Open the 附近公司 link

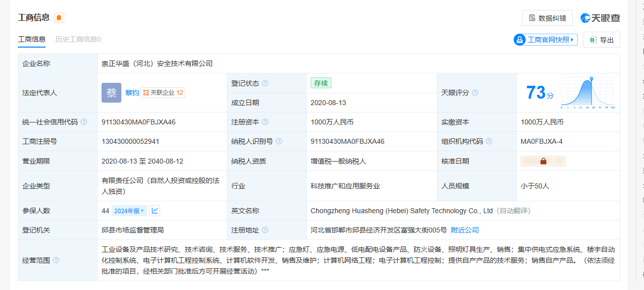coord(465,230)
